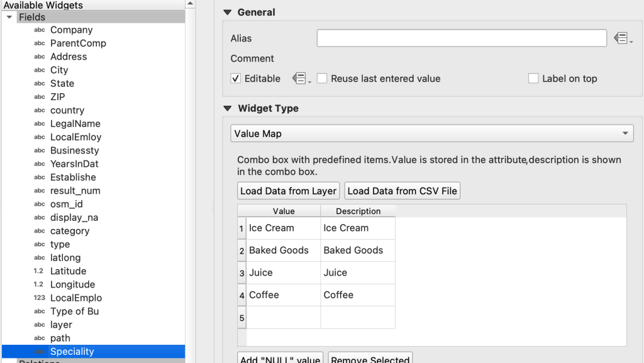The height and width of the screenshot is (363, 644).
Task: Collapse the Fields tree node
Action: [9, 17]
